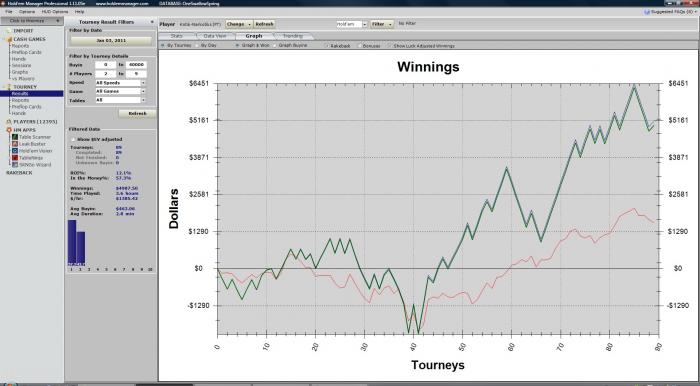Image resolution: width=700 pixels, height=386 pixels.
Task: Switch to the Data View tab
Action: point(215,36)
